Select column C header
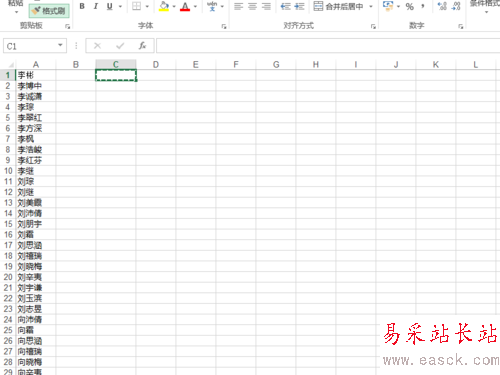 pyautogui.click(x=116, y=64)
